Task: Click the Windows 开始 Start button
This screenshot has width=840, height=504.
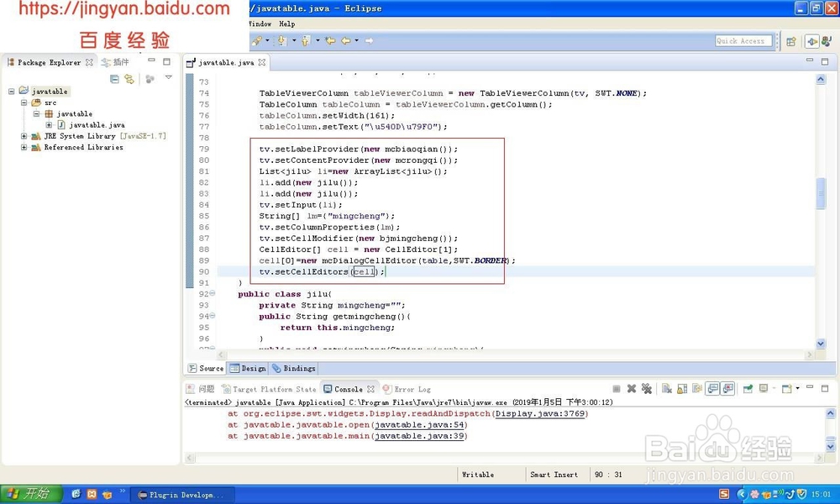Action: point(31,494)
